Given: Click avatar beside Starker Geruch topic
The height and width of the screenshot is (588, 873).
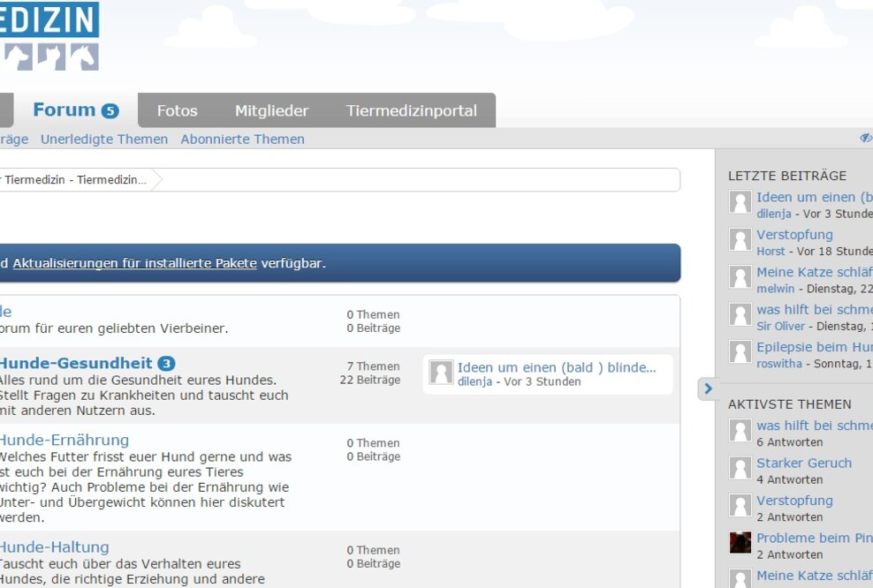Looking at the screenshot, I should (740, 468).
